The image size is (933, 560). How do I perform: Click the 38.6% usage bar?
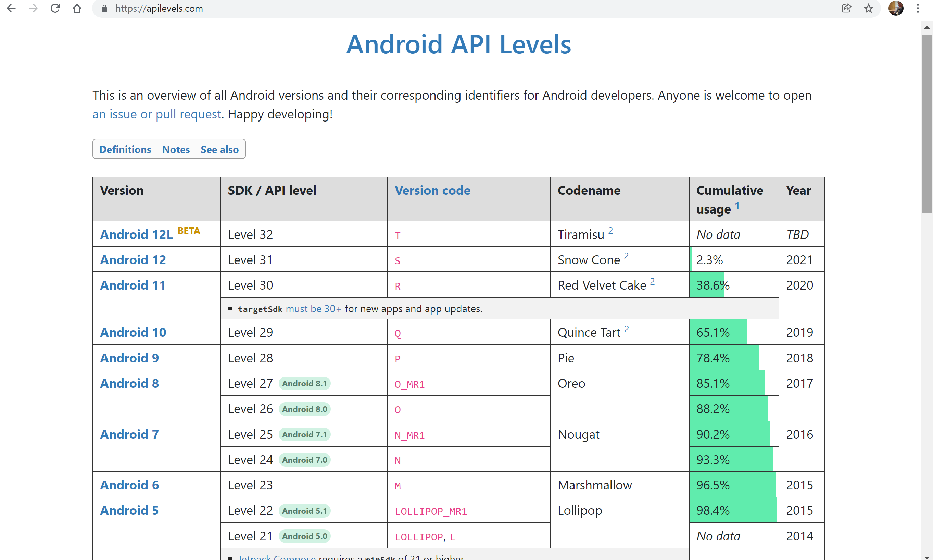point(707,285)
